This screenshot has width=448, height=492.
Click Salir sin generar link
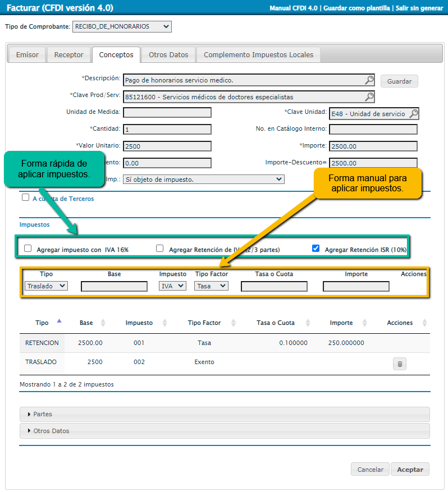tap(419, 8)
